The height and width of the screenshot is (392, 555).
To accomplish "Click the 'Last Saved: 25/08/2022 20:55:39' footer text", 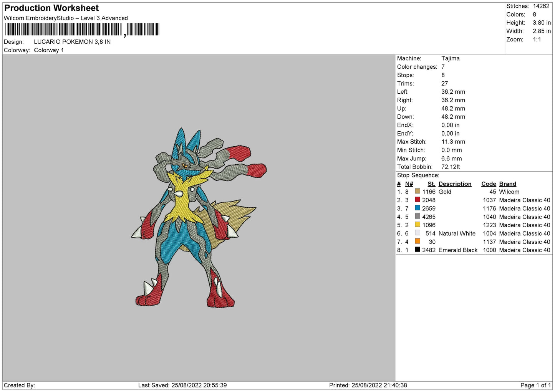I will click(182, 385).
